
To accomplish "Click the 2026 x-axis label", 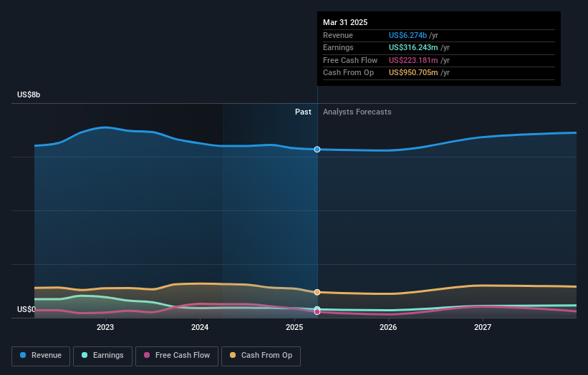I will 388,328.
